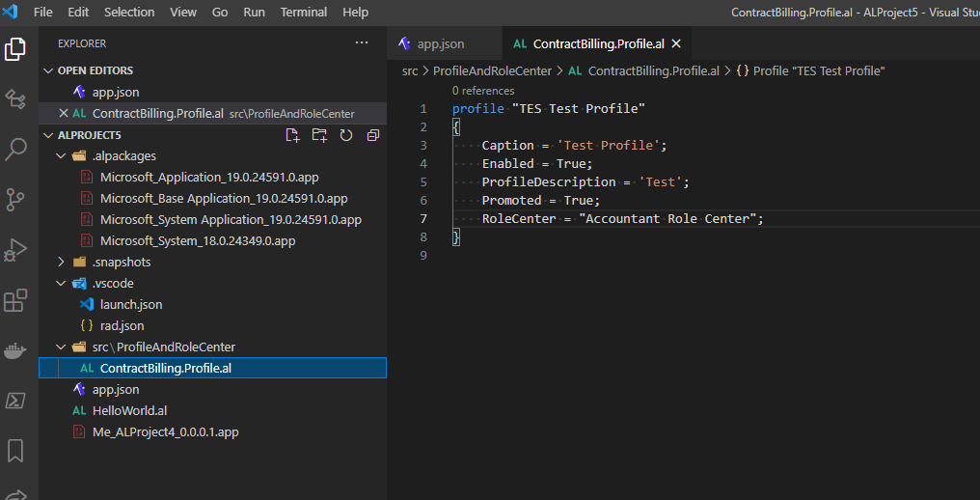The height and width of the screenshot is (500, 980).
Task: Open Selection menu
Action: click(x=128, y=12)
